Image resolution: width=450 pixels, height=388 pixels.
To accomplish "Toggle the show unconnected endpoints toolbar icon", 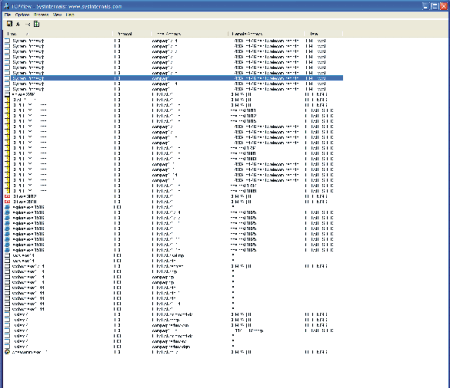I will click(28, 24).
